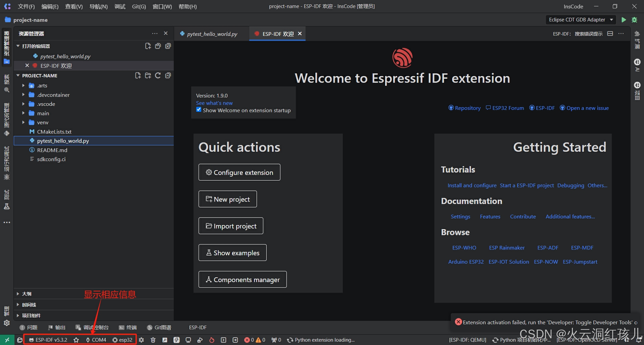Click the current folder icon in status bar

click(x=20, y=340)
